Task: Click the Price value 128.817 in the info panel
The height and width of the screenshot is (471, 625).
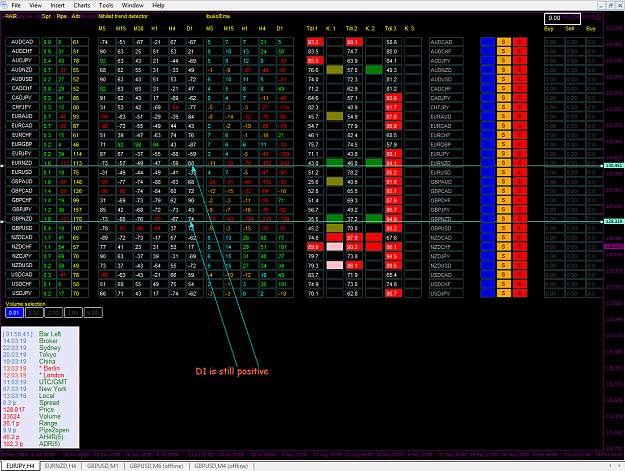Action: 14,410
